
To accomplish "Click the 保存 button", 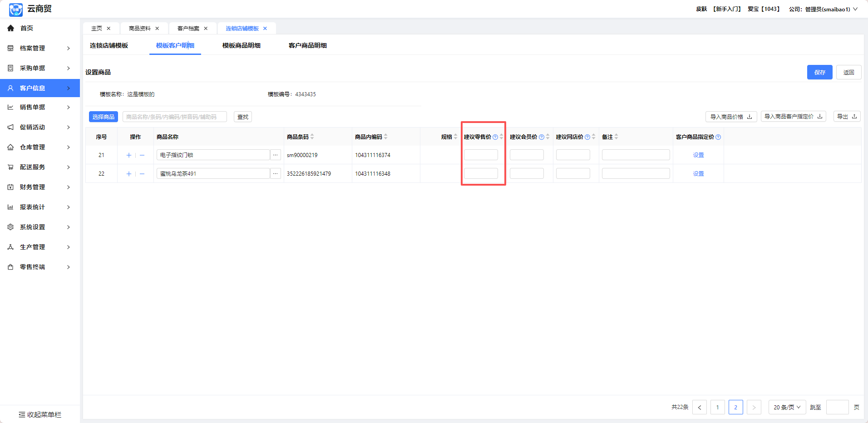I will click(820, 72).
